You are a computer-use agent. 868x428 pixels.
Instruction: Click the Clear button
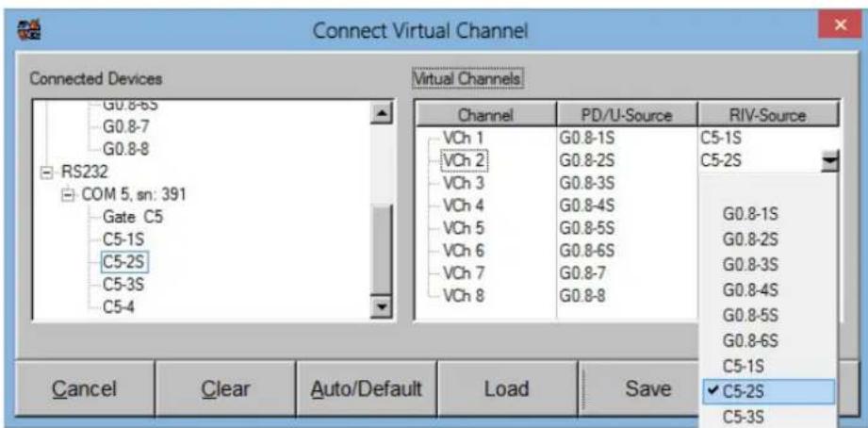click(x=226, y=388)
